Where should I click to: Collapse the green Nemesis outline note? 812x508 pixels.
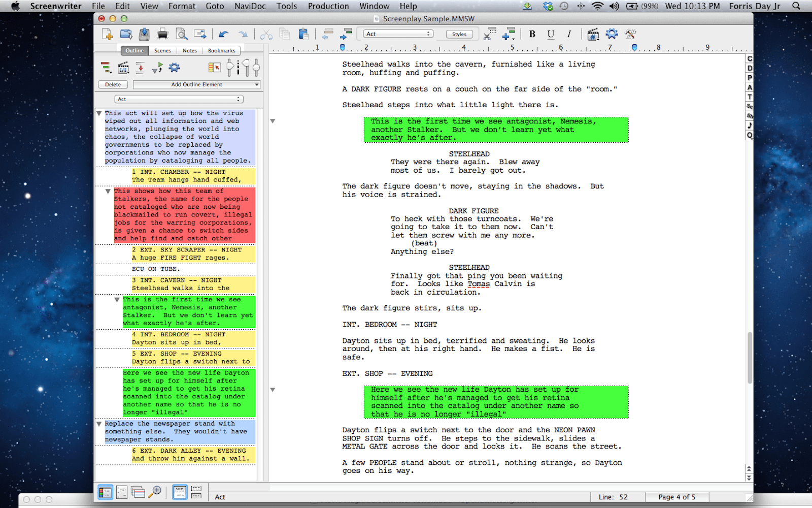(117, 299)
